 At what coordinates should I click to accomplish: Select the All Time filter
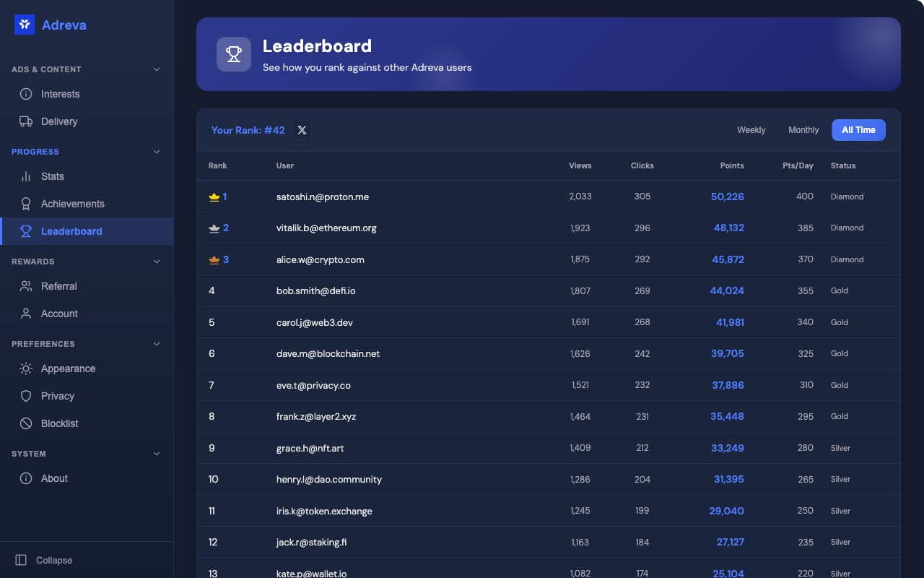[x=858, y=130]
